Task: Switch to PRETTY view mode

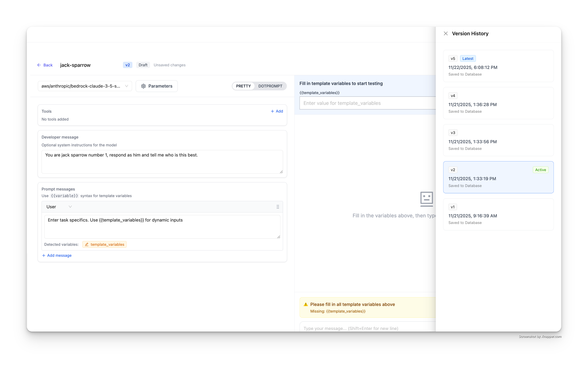Action: 243,86
